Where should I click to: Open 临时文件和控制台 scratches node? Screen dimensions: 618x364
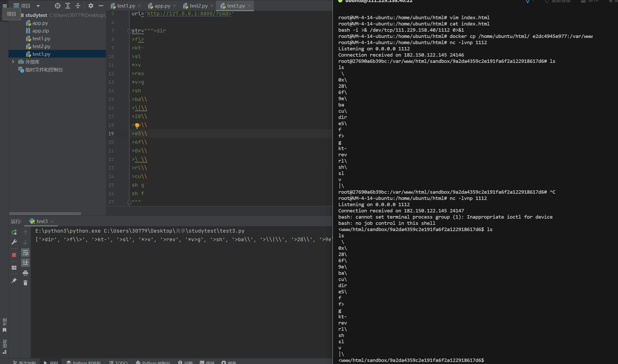click(x=44, y=70)
